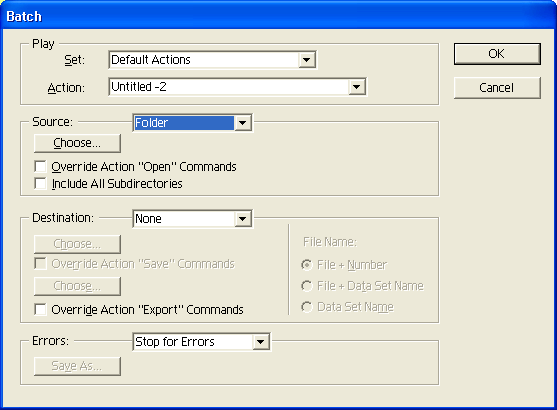Click the Batch dialog title bar
This screenshot has height=410, width=557.
click(x=278, y=16)
